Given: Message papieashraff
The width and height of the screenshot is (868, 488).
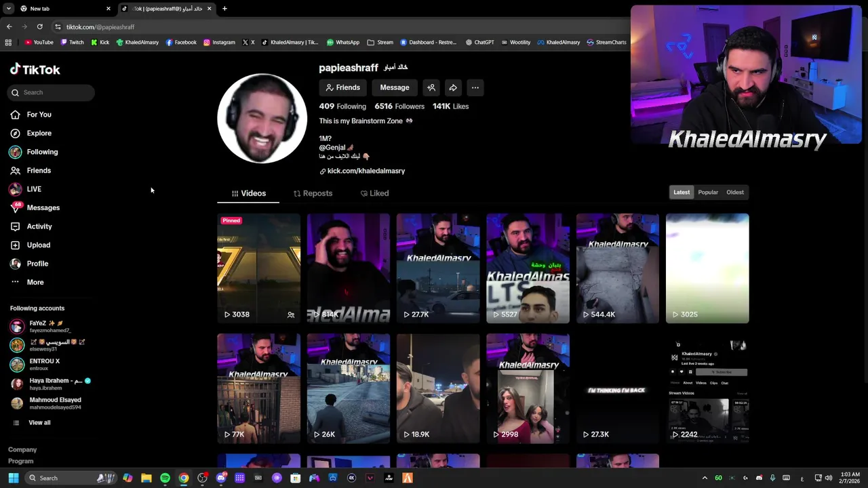Looking at the screenshot, I should 395,87.
